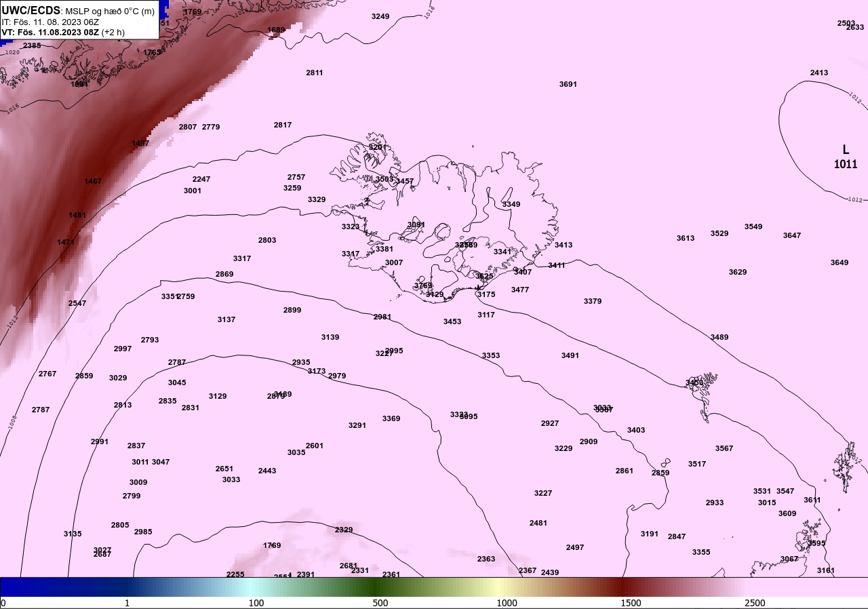Screen dimensions: 868x609
Task: Pick the cyan segment at 100 on color scale
Action: [252, 587]
